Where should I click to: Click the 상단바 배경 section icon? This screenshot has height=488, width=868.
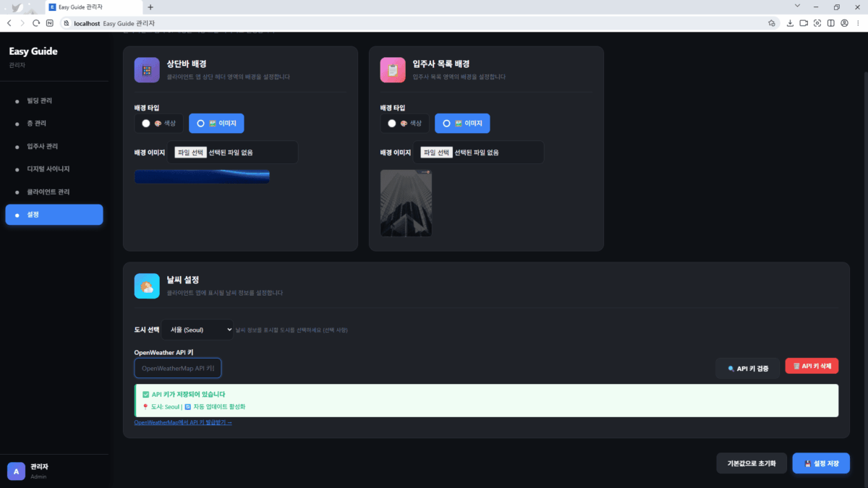tap(147, 70)
